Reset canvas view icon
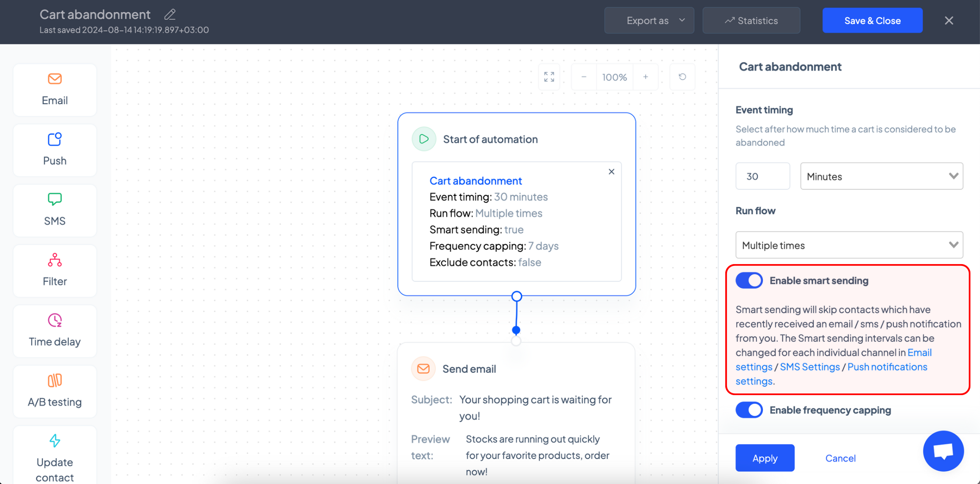 click(682, 77)
